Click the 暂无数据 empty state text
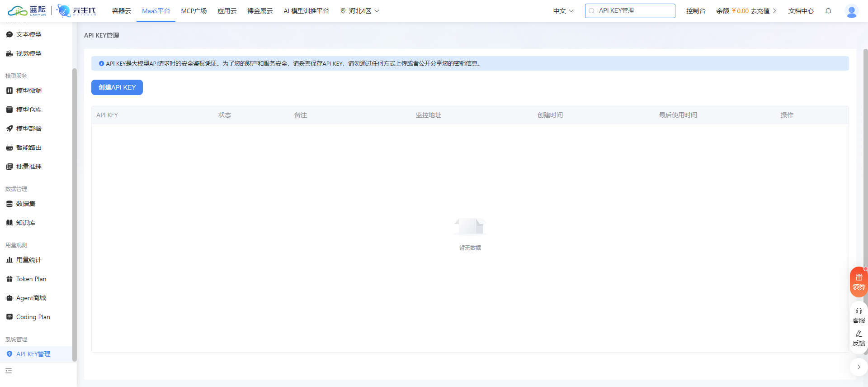The width and height of the screenshot is (868, 387). [470, 248]
